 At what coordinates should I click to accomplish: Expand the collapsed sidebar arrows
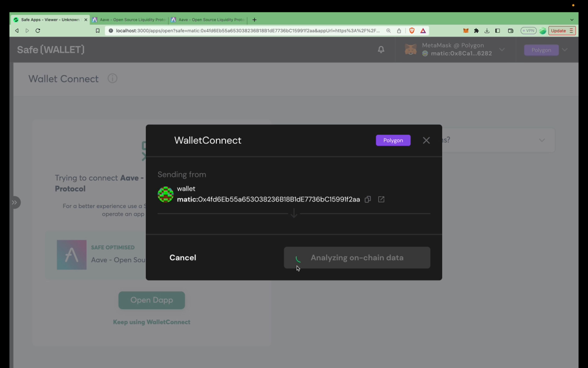[15, 203]
